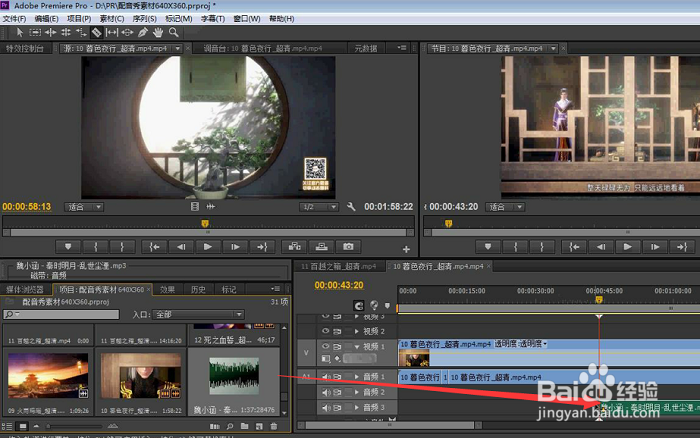
Task: Open the 文件(F) menu
Action: [14, 19]
